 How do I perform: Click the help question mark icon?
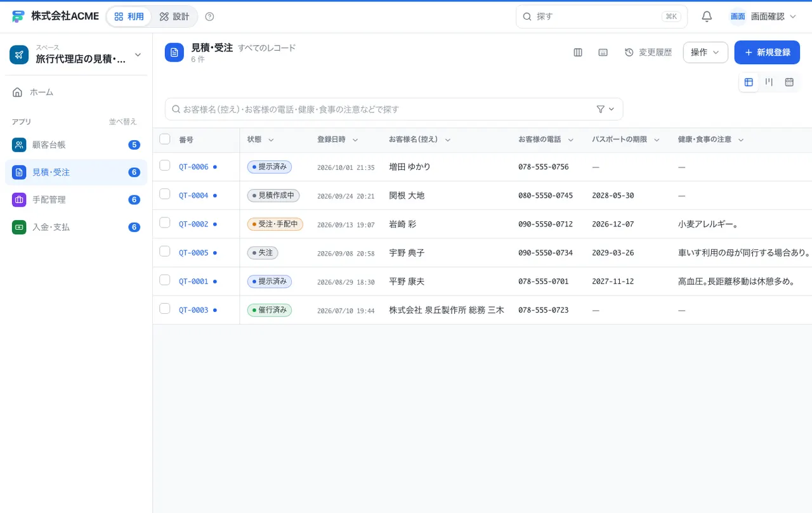(210, 16)
